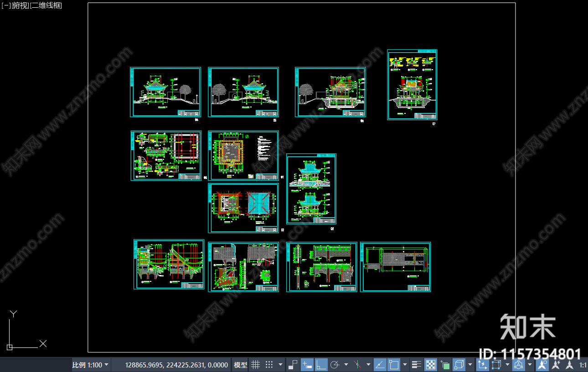
Task: Toggle 2D object snap square icon
Action: click(x=394, y=365)
